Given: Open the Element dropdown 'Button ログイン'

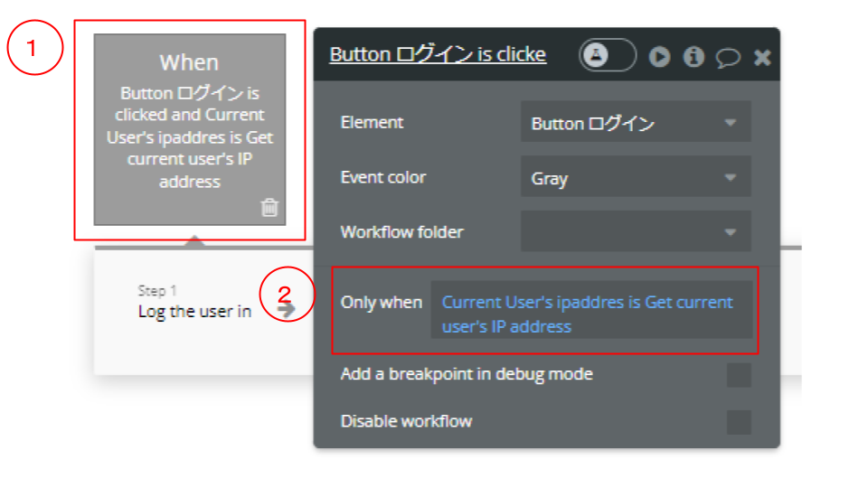Looking at the screenshot, I should [636, 122].
